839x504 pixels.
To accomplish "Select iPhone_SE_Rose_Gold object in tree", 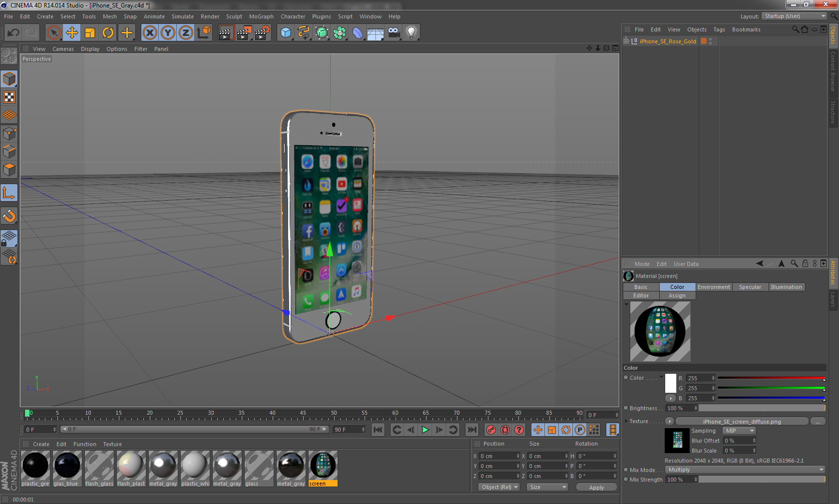I will tap(668, 41).
